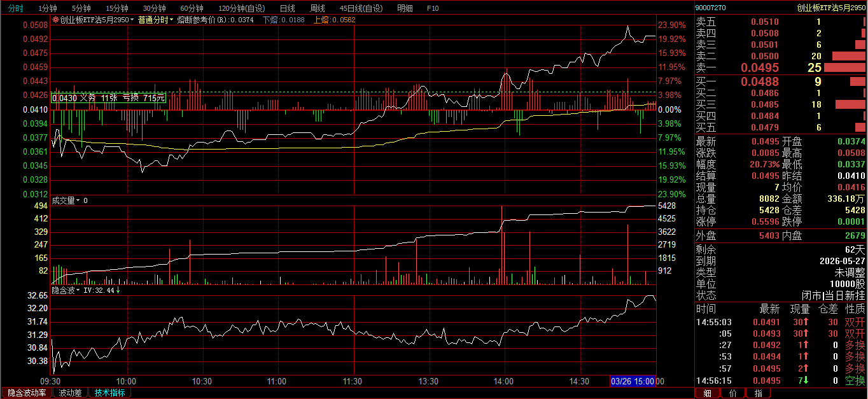Click the 创业板ETF沽5月2950 title in quote panel
Viewport: 868px width, 399px height.
coord(832,8)
